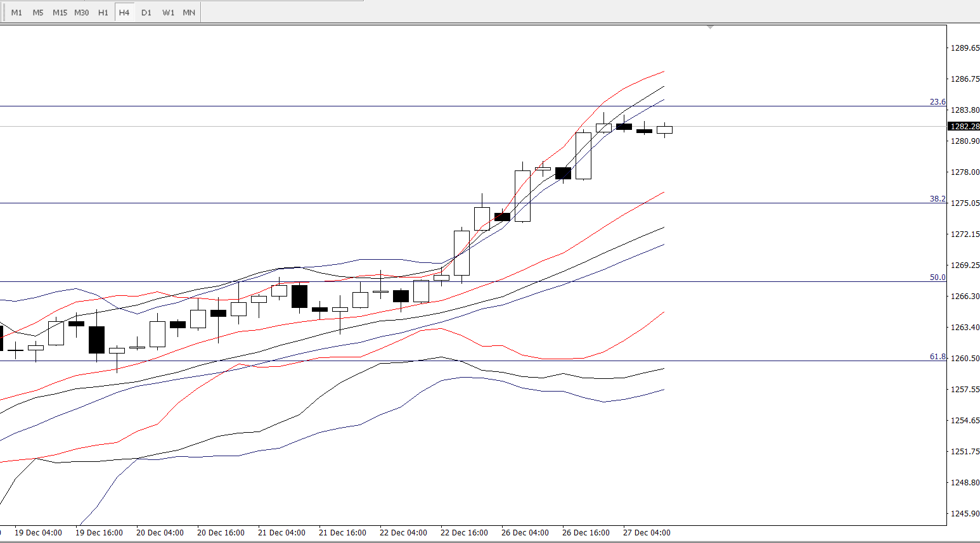Switch chart to M1 timeframe
Viewport: 980px width, 543px height.
(16, 13)
